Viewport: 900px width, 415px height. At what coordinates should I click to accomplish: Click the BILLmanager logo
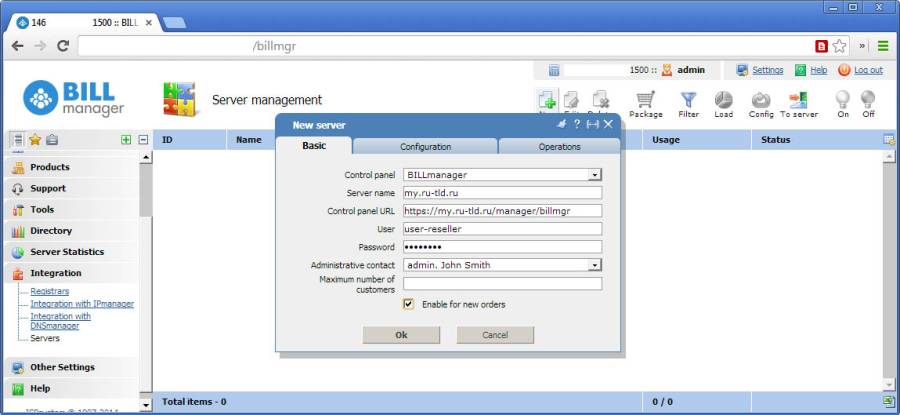point(73,98)
